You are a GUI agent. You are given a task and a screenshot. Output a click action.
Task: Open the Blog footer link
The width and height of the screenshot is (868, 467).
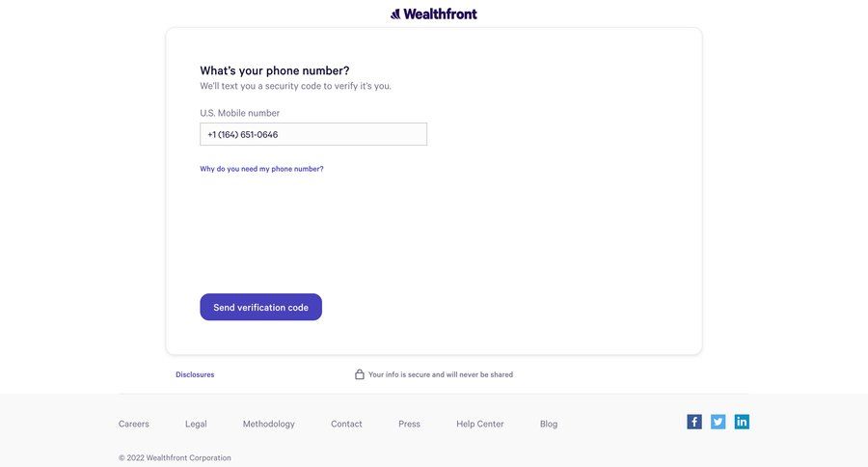pyautogui.click(x=549, y=424)
